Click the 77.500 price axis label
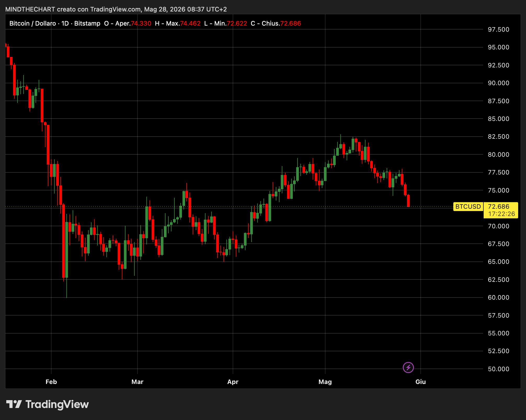The width and height of the screenshot is (526, 420). 499,172
